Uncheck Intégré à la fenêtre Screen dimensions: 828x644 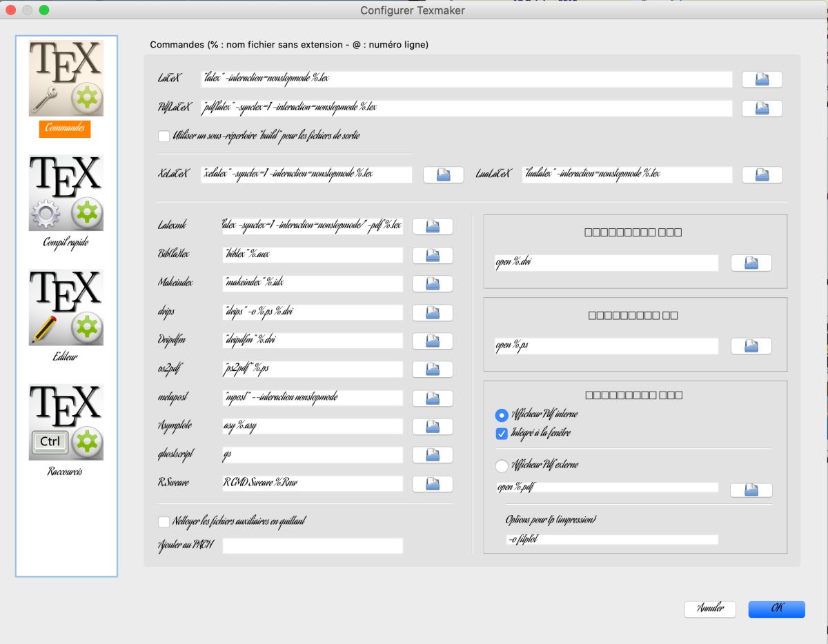[x=502, y=434]
